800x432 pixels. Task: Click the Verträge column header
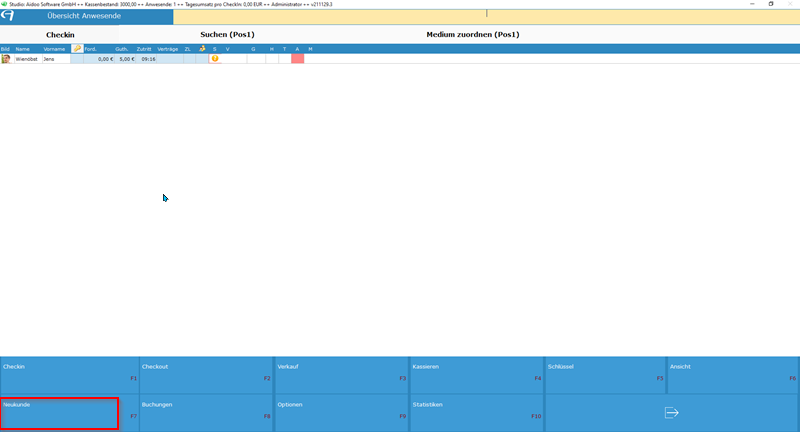[x=169, y=49]
